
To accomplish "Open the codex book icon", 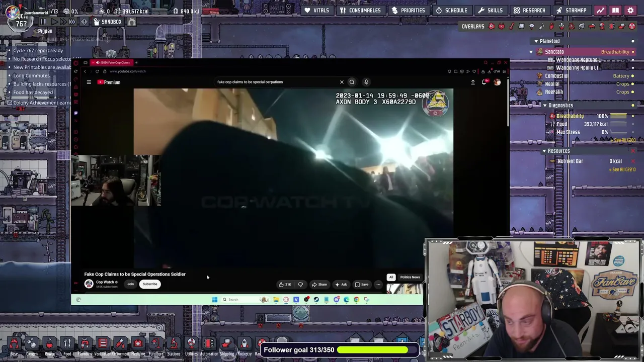I will click(x=615, y=10).
